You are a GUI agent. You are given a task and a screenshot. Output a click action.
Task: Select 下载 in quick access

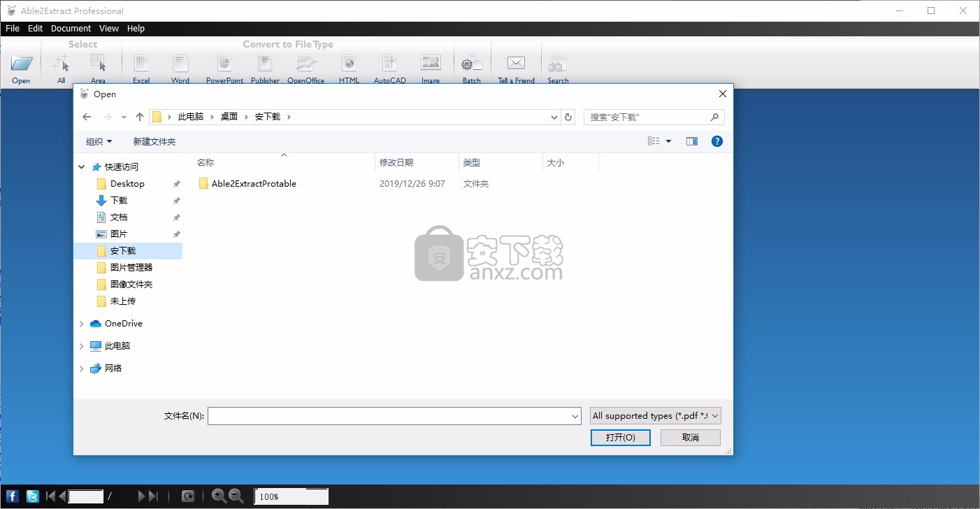coord(119,201)
